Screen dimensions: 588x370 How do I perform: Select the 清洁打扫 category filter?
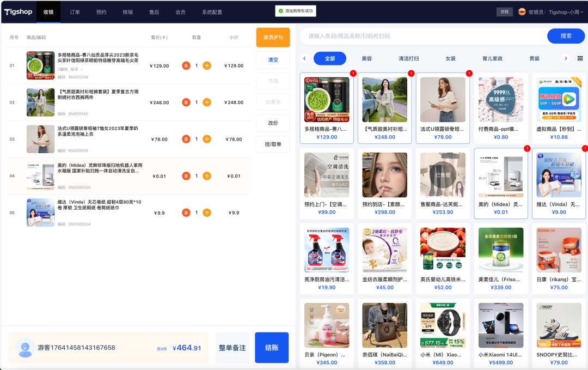[409, 58]
